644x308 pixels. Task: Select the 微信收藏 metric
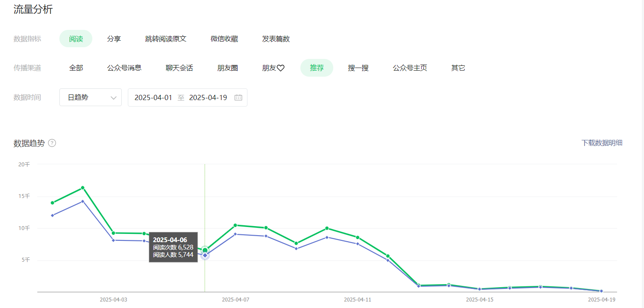224,39
